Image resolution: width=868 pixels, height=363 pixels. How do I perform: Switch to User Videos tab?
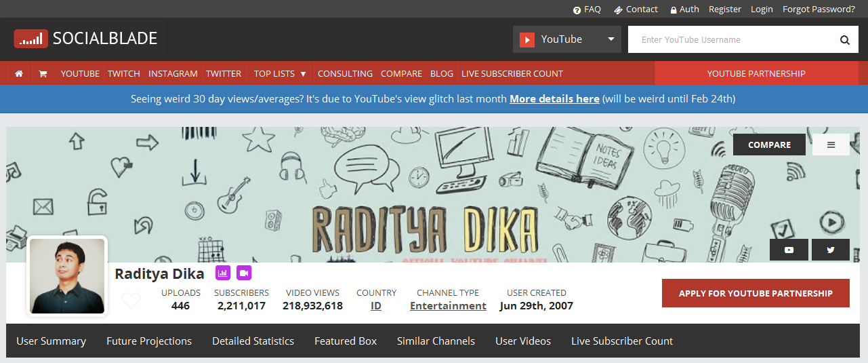point(523,341)
